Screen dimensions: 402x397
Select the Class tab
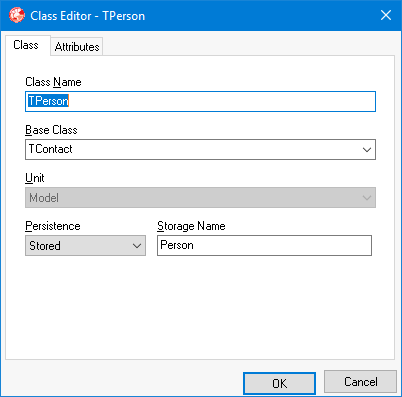tap(26, 45)
